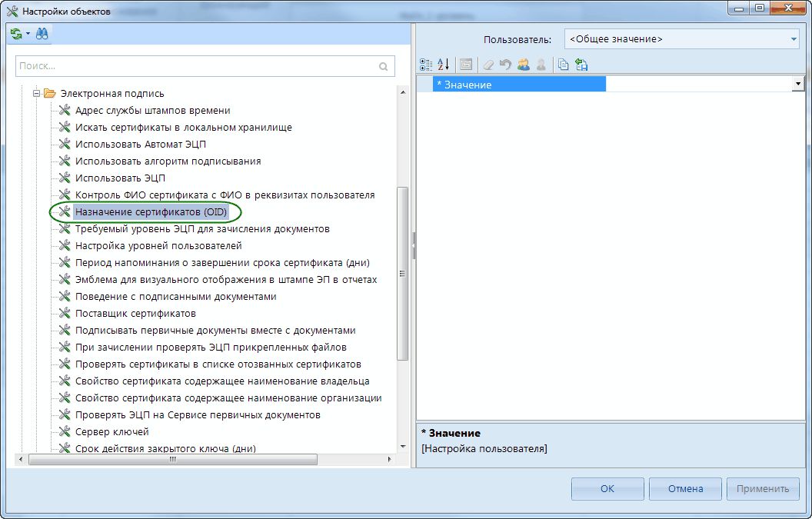Click the binoculars find icon

coord(42,34)
